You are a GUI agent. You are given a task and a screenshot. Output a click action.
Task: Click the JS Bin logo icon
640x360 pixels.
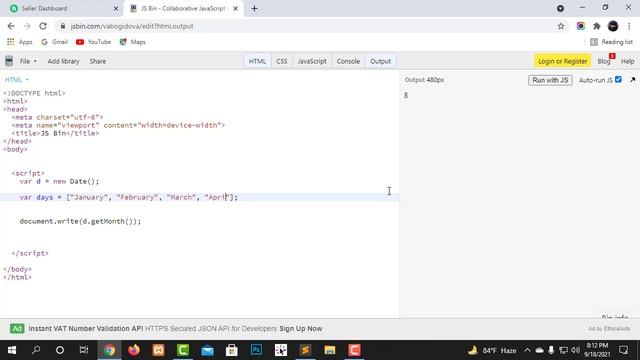(x=9, y=61)
